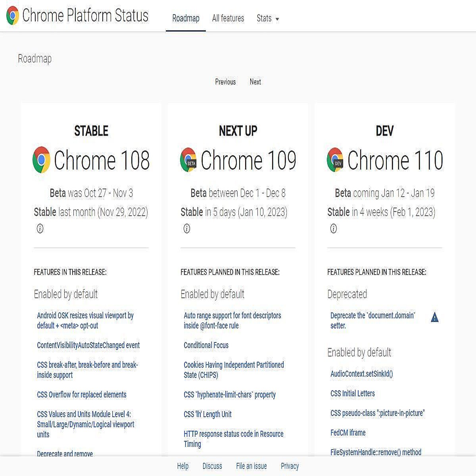Open the Stats dropdown menu
The width and height of the screenshot is (476, 476).
(268, 18)
